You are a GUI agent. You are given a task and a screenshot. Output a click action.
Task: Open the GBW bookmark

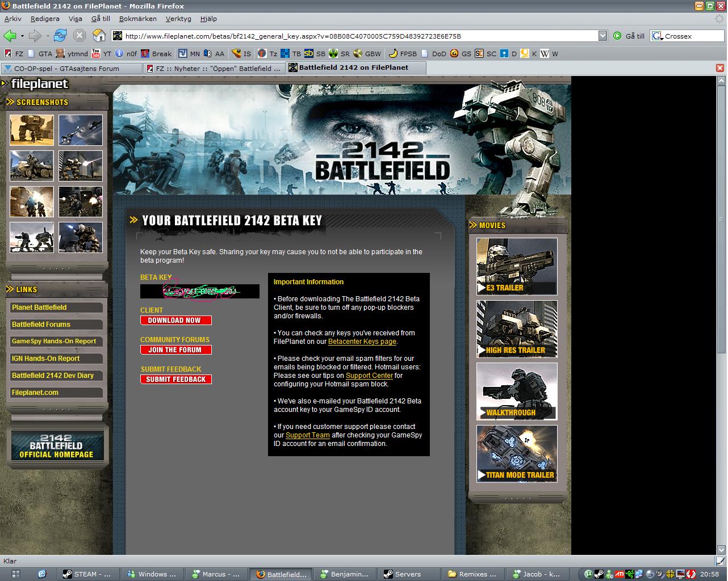coord(367,54)
